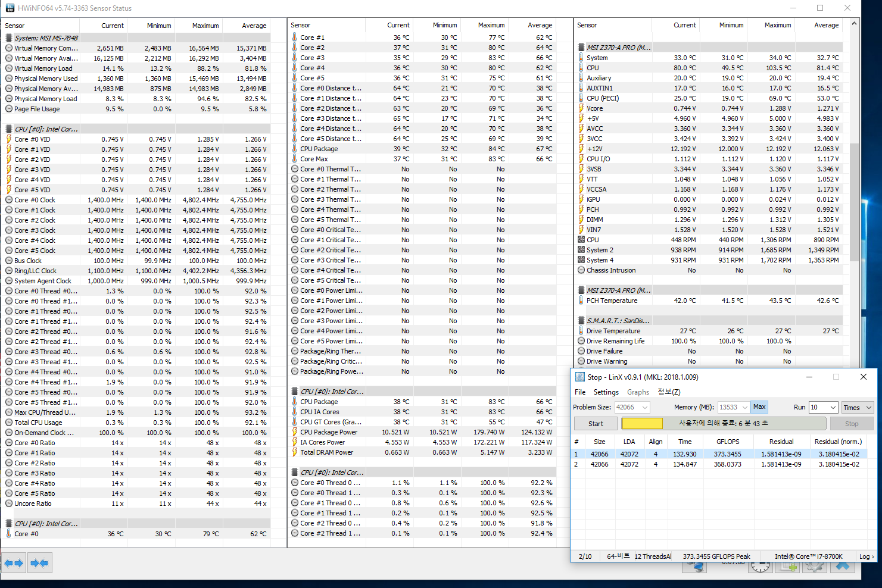Click the Intel Core i7-8700K status text
Image resolution: width=882 pixels, height=588 pixels.
(x=809, y=556)
